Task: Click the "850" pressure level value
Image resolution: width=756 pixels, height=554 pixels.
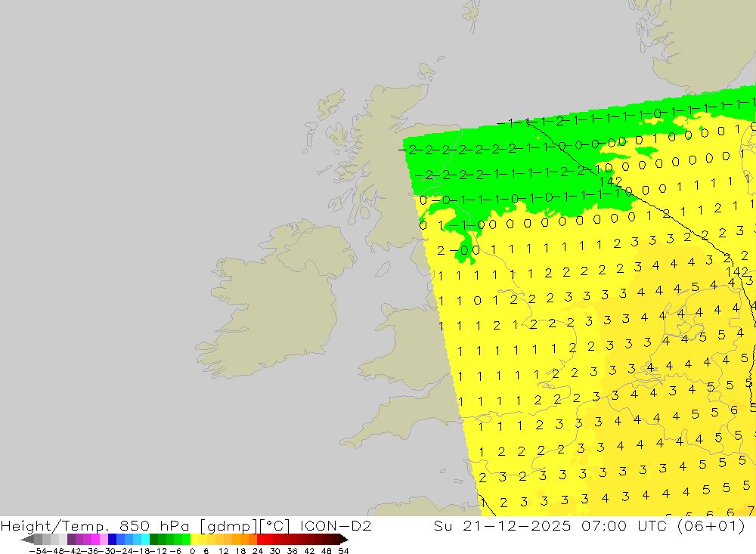Action: 135,525
